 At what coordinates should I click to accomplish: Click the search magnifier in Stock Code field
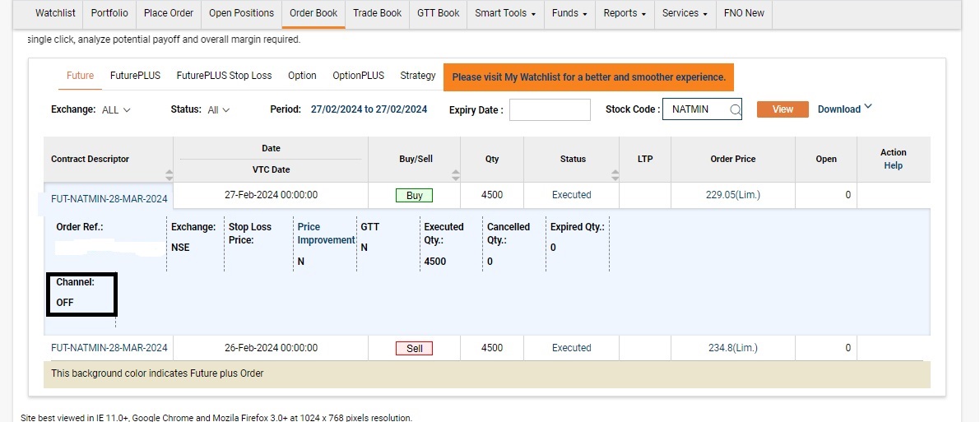[736, 109]
